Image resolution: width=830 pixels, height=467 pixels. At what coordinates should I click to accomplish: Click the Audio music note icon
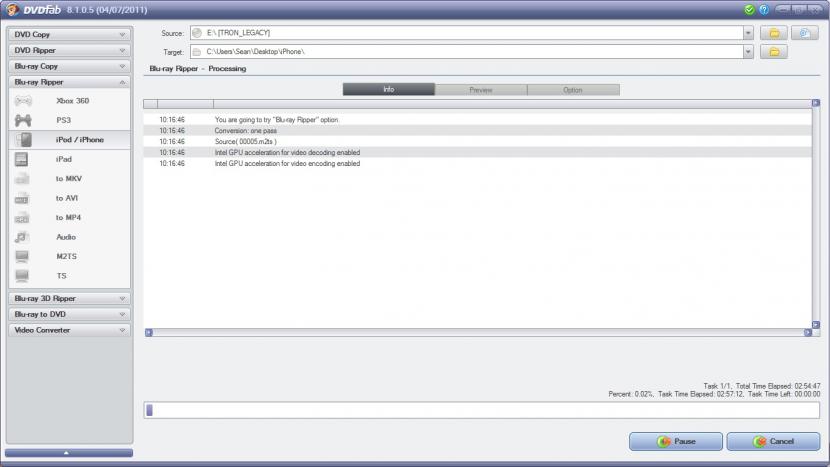pos(22,237)
